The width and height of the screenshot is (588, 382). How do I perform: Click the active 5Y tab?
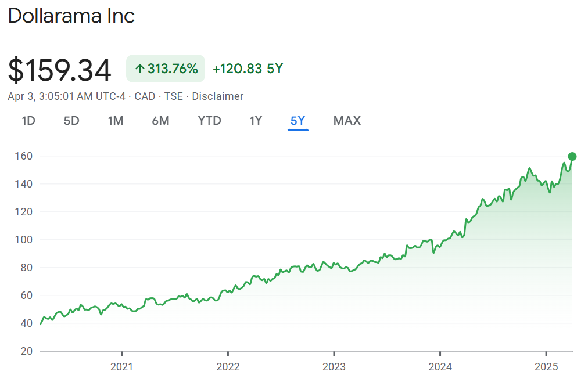297,121
